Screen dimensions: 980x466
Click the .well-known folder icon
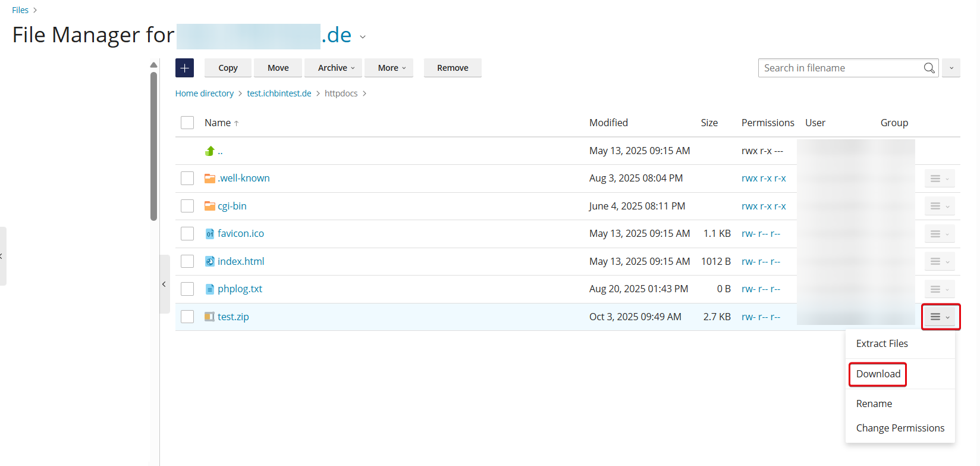[209, 179]
